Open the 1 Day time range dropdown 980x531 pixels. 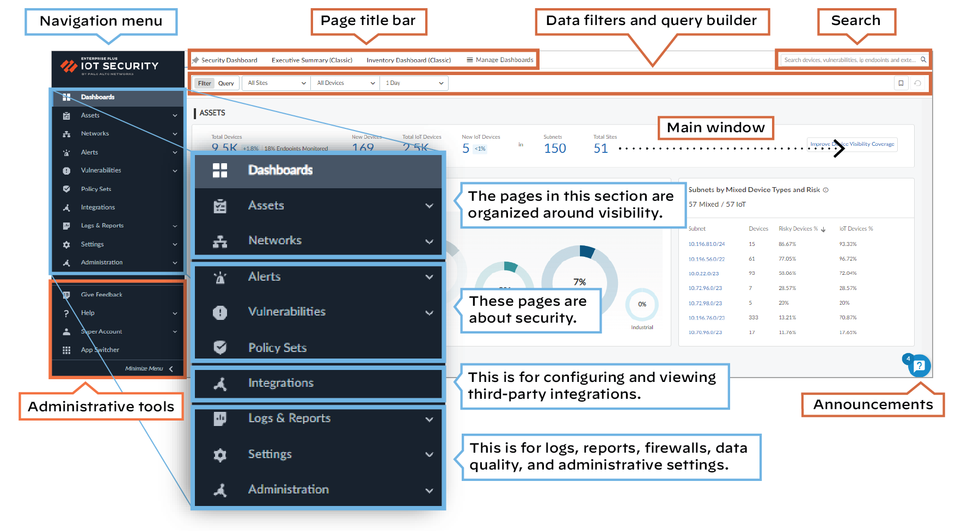point(414,83)
